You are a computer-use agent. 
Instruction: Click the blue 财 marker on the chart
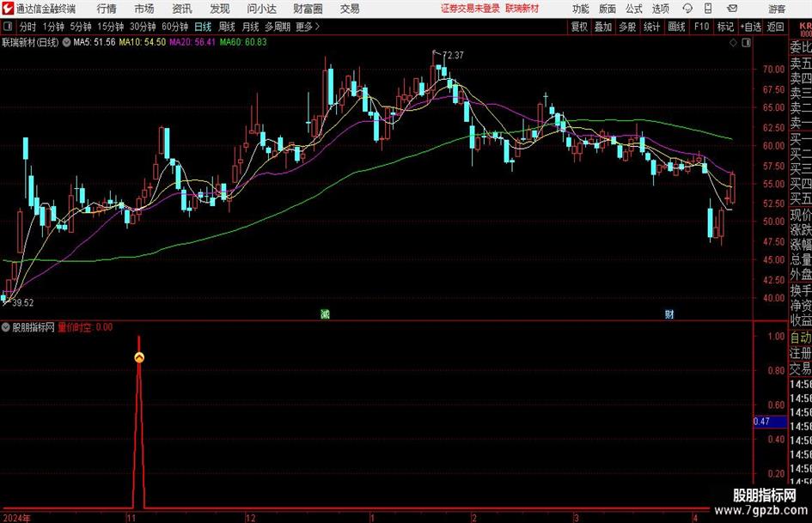[x=669, y=313]
